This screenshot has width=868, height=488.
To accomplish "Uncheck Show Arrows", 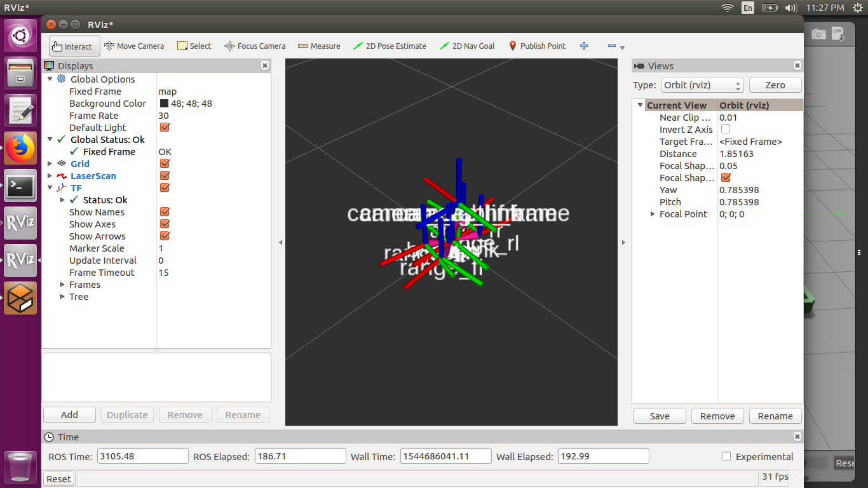I will (165, 236).
